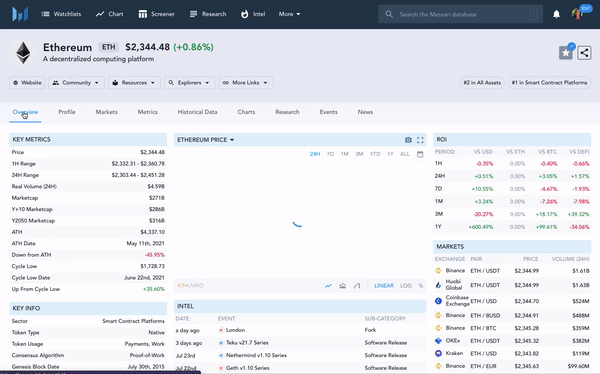Switch to the Charts tab
Viewport: 600px width, 374px height.
[x=246, y=112]
